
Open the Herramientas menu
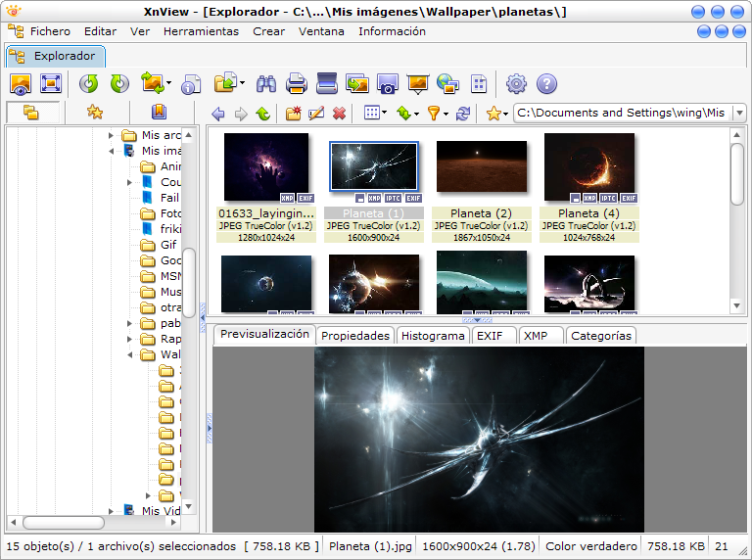tap(201, 31)
